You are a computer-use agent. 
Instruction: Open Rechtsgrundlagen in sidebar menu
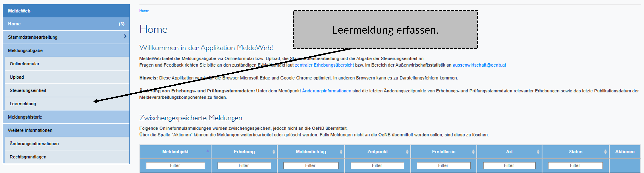tap(28, 157)
